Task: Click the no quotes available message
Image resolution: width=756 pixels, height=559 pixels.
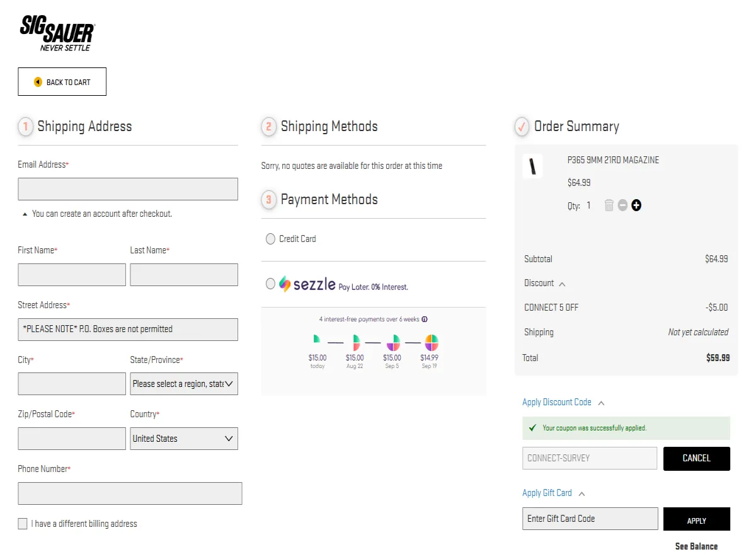Action: (x=352, y=166)
